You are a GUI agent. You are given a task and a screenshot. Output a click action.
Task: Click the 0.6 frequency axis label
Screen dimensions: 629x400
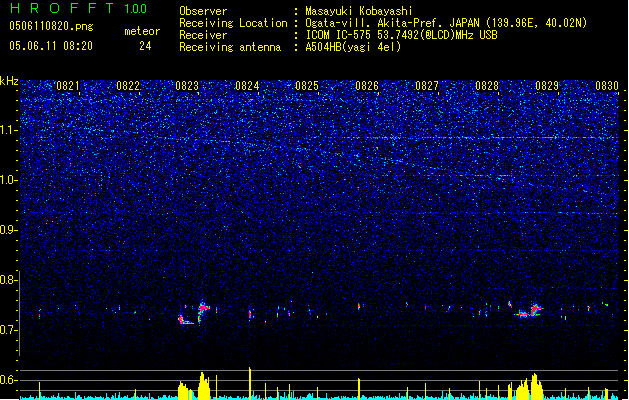click(x=9, y=380)
